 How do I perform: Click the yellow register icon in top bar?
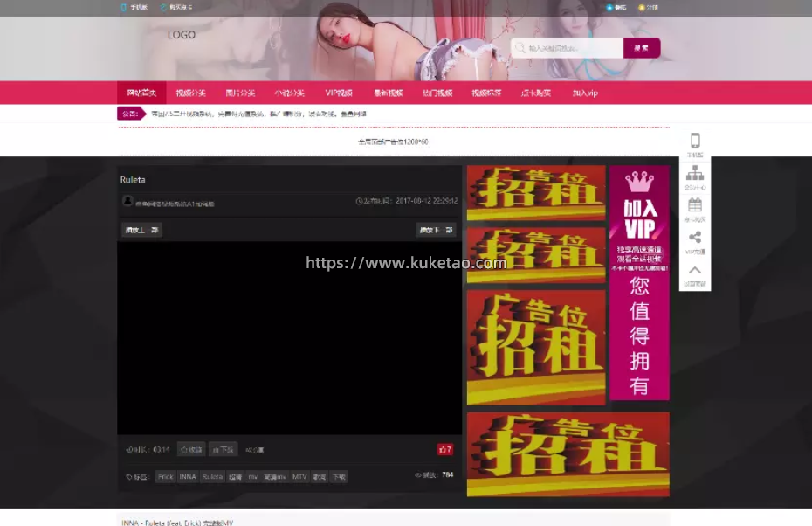click(642, 7)
